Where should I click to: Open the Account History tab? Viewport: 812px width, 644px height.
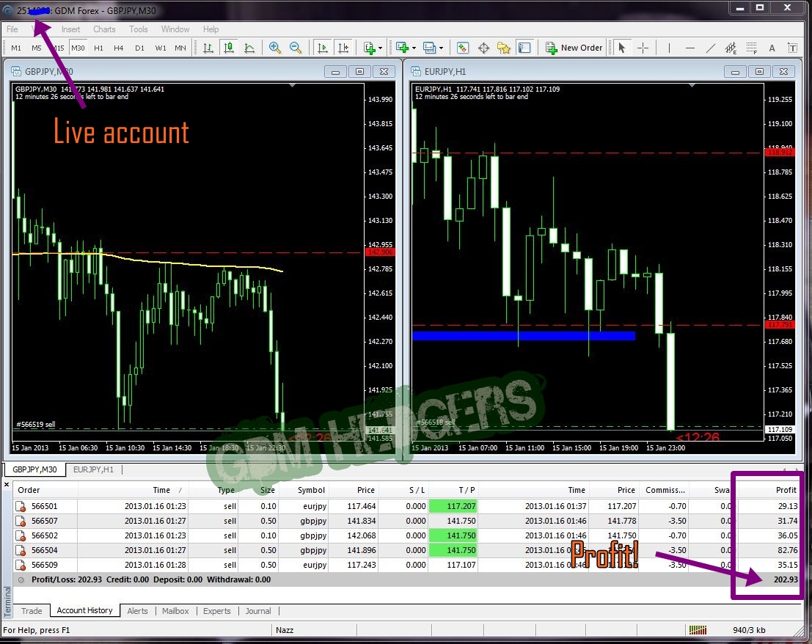pos(86,610)
